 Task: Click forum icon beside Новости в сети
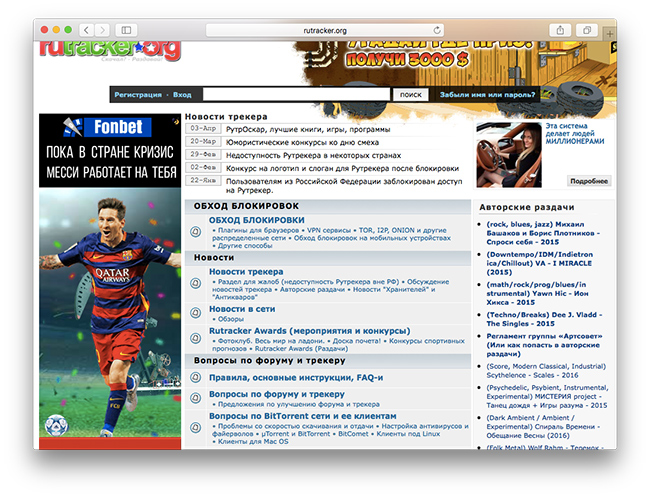[x=196, y=313]
